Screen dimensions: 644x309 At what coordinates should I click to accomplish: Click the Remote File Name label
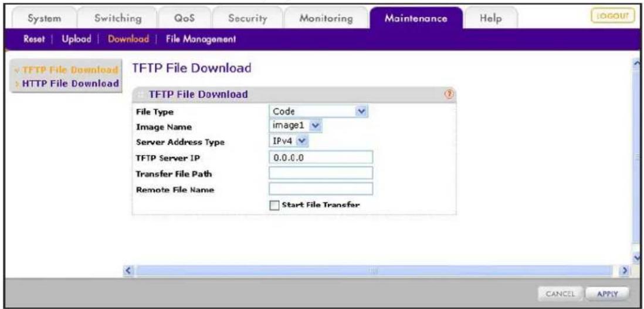(x=175, y=190)
